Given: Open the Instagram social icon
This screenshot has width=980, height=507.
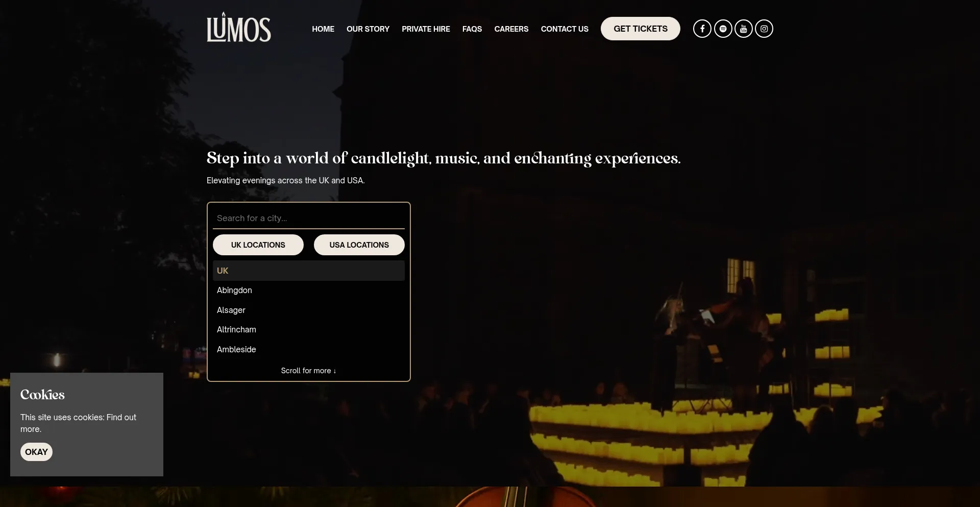Looking at the screenshot, I should pyautogui.click(x=764, y=29).
